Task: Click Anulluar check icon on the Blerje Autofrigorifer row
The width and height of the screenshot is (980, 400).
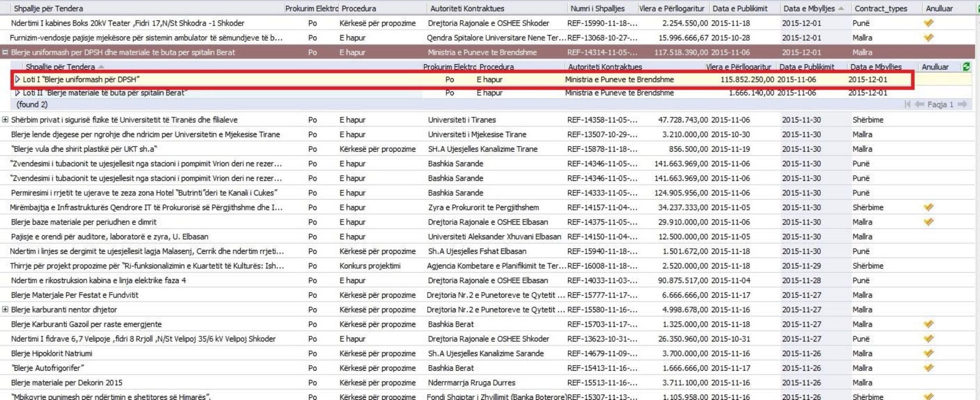Action: (928, 368)
